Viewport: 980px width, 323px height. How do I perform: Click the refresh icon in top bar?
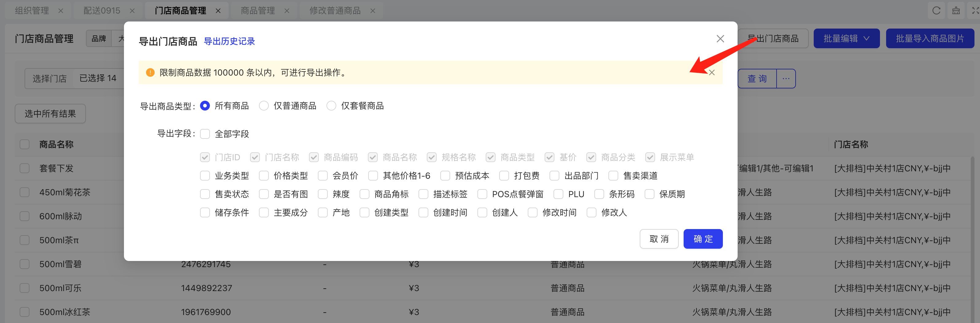(936, 11)
